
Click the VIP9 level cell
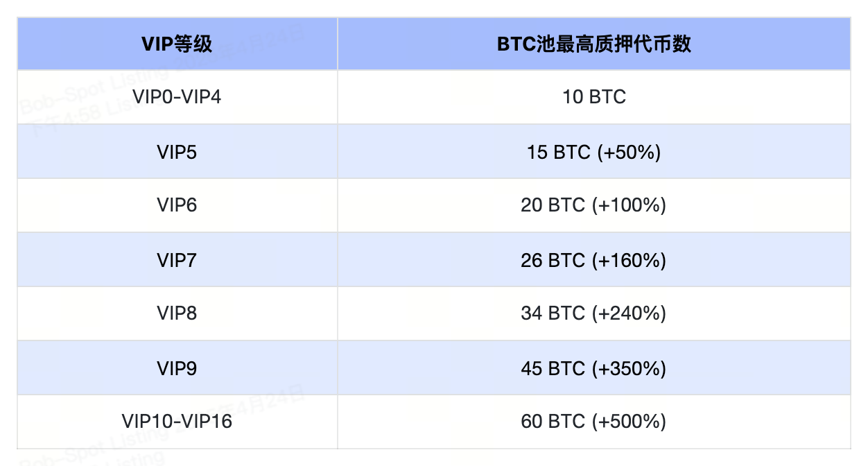coord(177,368)
